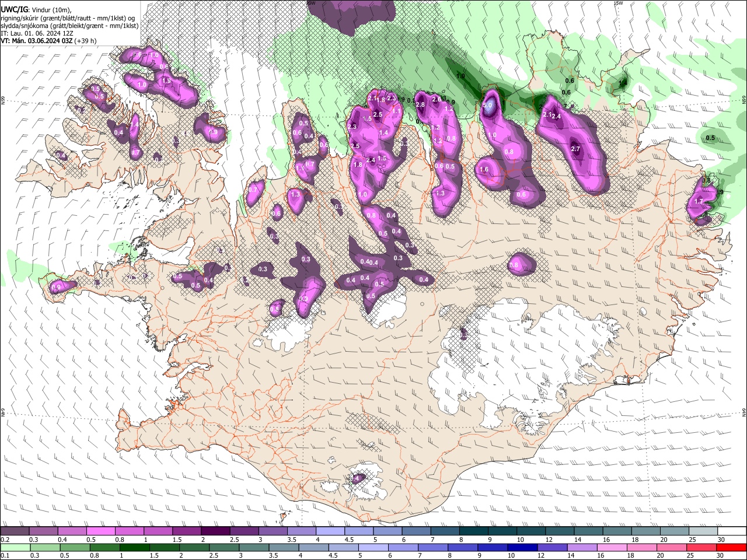Click the 2.8 precipitation value on the map
Viewport: 747px width, 560px height.
420,104
